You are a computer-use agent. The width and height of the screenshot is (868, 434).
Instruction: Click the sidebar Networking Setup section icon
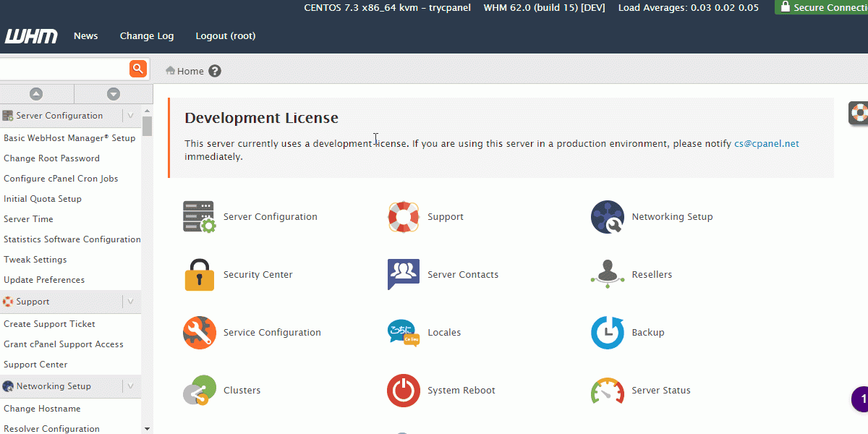[8, 386]
